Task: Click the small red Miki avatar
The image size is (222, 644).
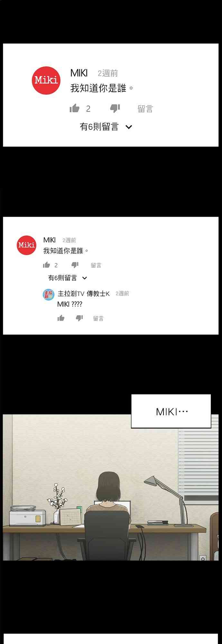Action: pyautogui.click(x=26, y=245)
